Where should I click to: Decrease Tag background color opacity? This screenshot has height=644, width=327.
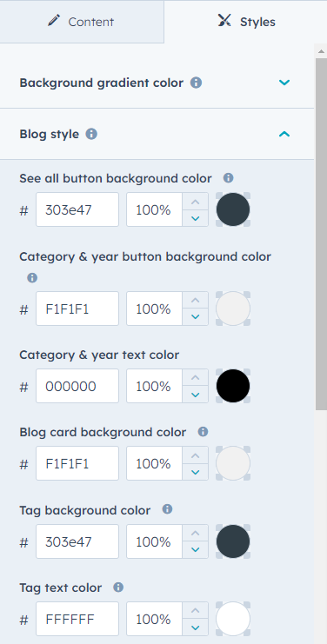[x=196, y=549]
